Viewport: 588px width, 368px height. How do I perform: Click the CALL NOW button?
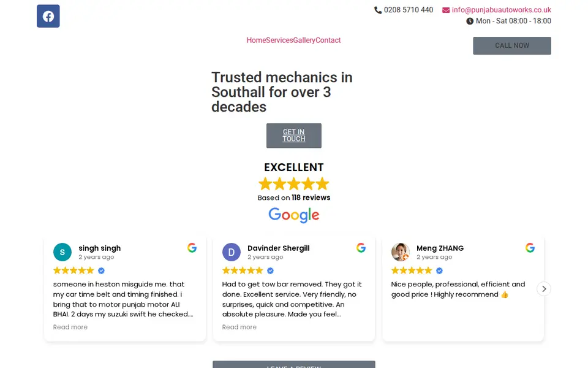pyautogui.click(x=512, y=45)
